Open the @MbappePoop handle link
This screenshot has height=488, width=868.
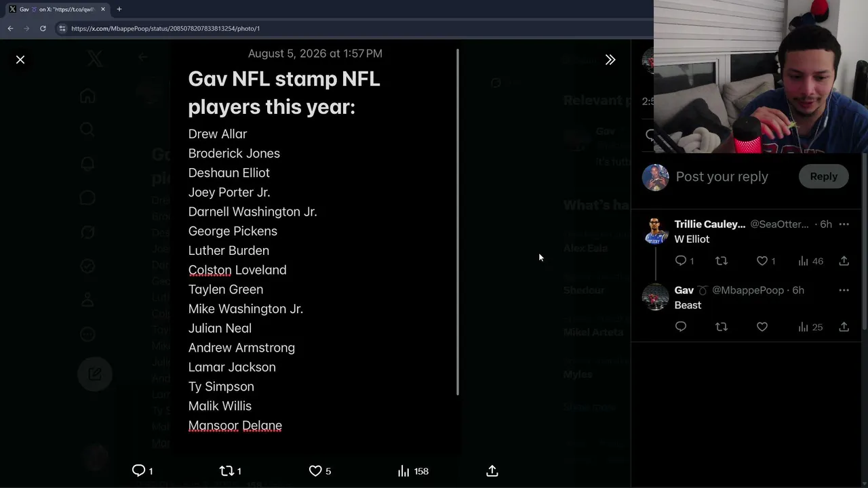point(747,290)
